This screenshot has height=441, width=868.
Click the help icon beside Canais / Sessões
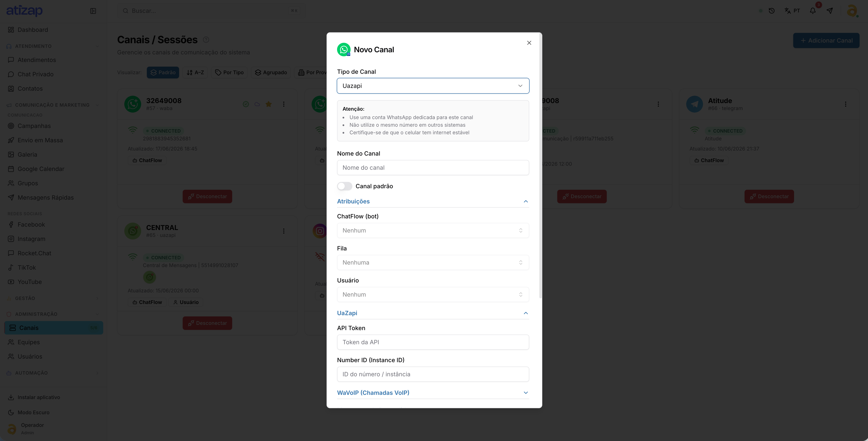206,40
